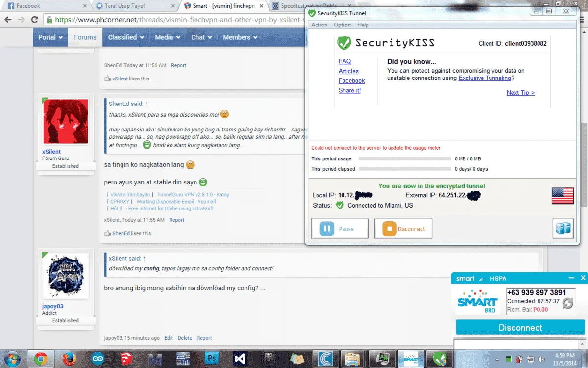Screen dimensions: 588x368
Task: Open TunnelGuru VPN v2.8.1.0 link
Action: coord(193,195)
